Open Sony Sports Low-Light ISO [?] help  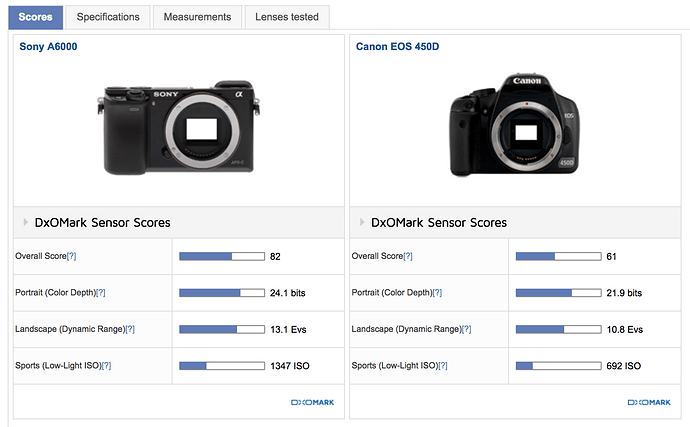[x=106, y=366]
